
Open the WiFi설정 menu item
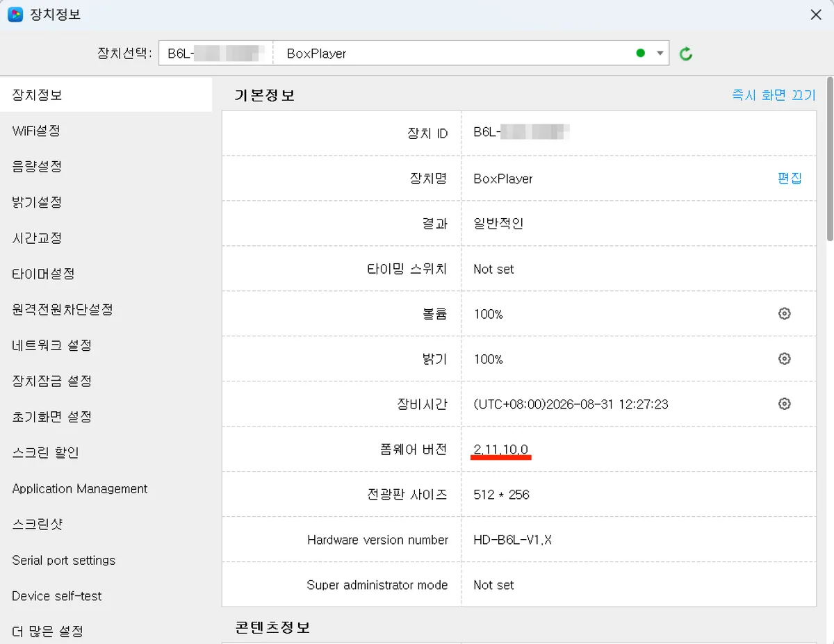(36, 131)
